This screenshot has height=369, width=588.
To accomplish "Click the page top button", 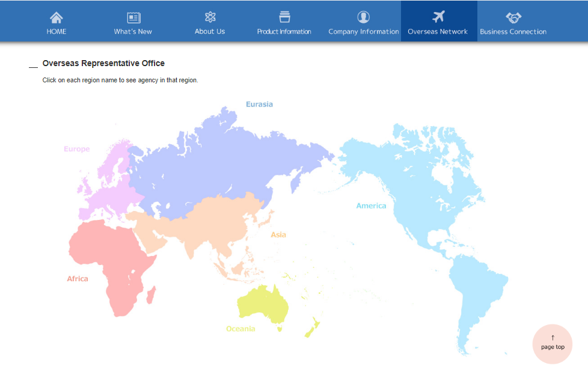I will 553,344.
